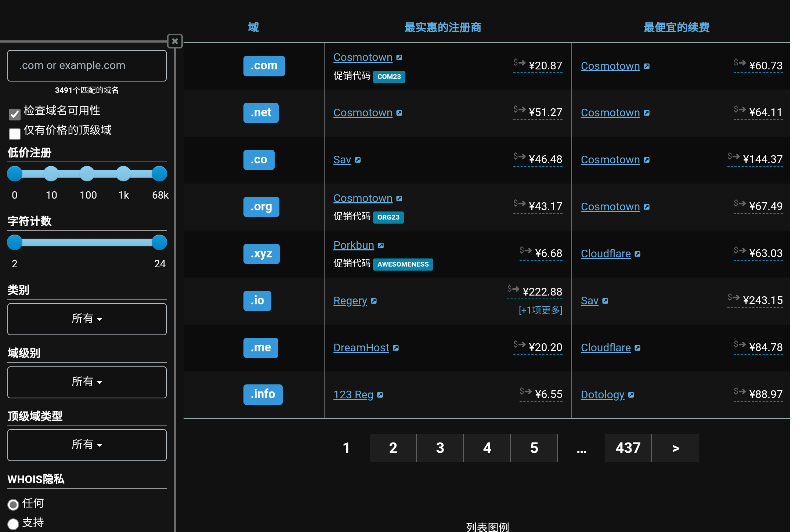Screen dimensions: 799x532
Task: Click currency convert icon beside ¥222.88
Action: tap(513, 289)
